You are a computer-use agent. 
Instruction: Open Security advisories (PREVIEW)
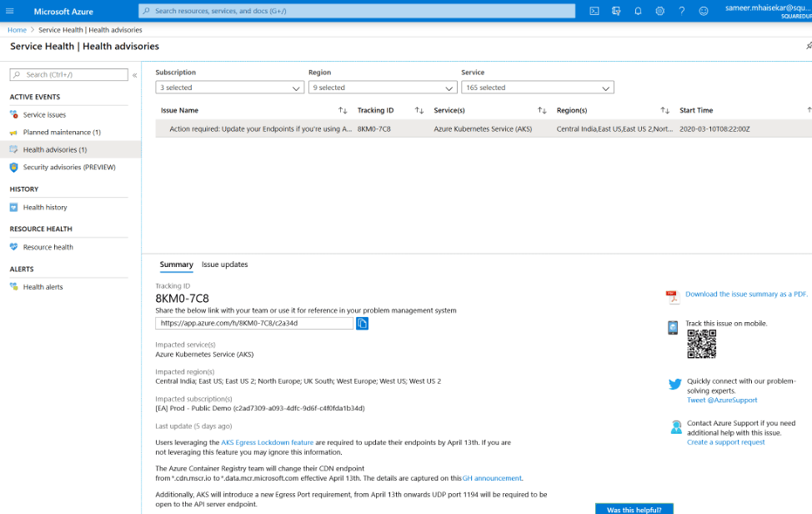pyautogui.click(x=69, y=168)
